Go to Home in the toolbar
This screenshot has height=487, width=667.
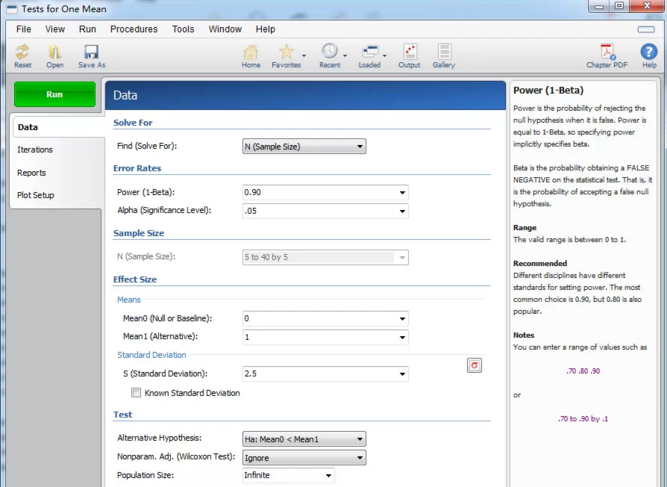tap(251, 55)
